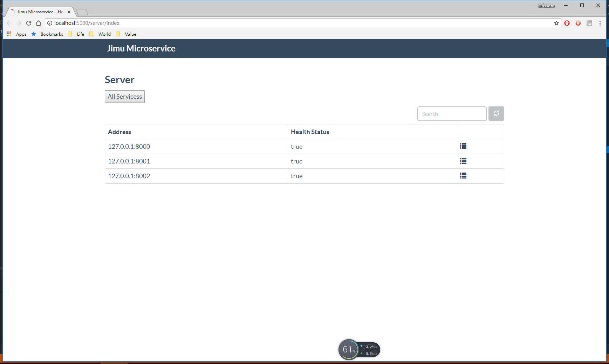This screenshot has height=364, width=609.
Task: Click the 61% memory monitor widget
Action: pos(349,349)
